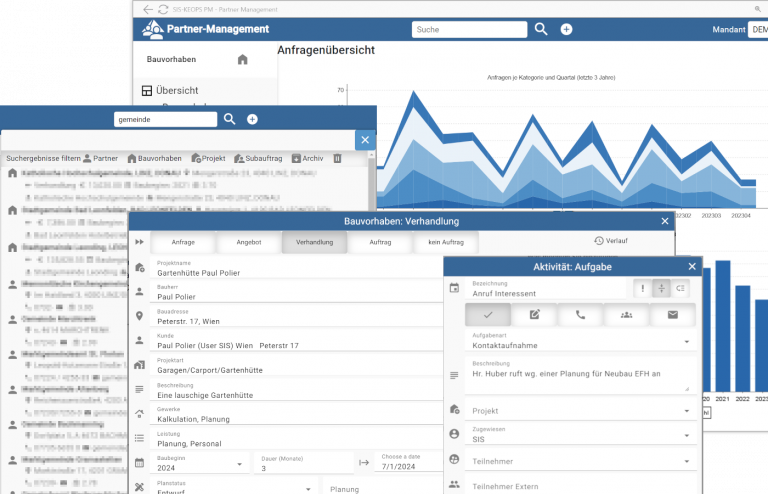Select the email activity type icon
768x494 pixels.
[x=673, y=315]
